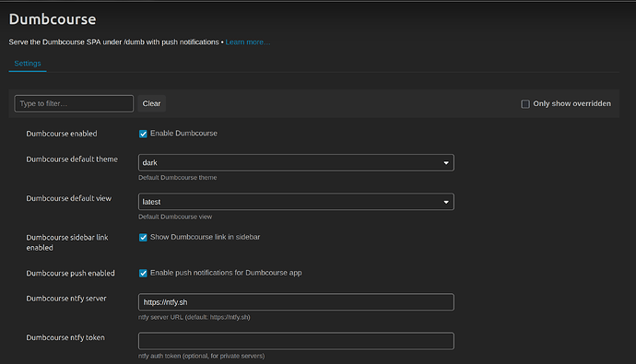Click 'Dumbcourse sidebar link enabled' label
Screen dimensions: 636x364
tap(67, 242)
